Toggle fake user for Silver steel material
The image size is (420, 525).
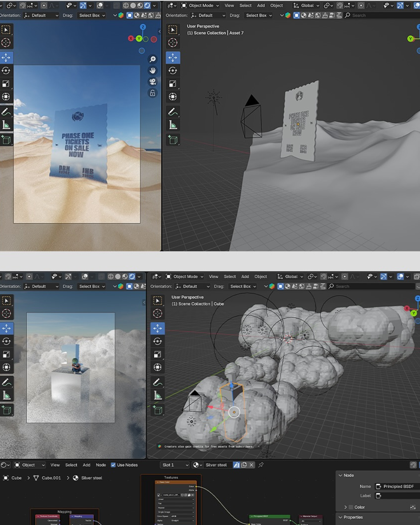236,465
